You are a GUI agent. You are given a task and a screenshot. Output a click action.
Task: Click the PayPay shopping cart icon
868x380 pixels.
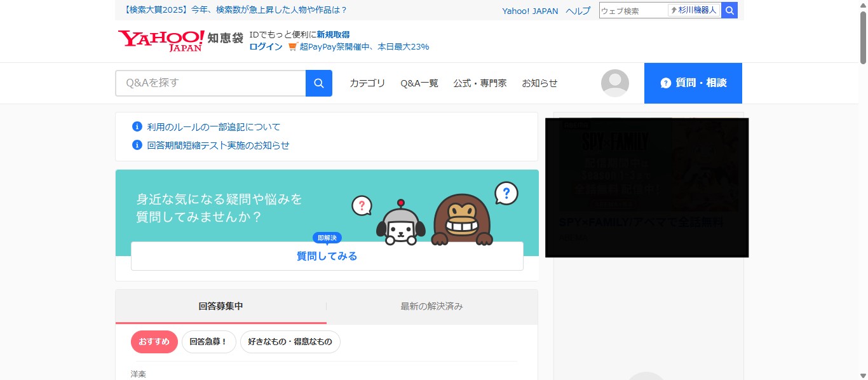292,46
